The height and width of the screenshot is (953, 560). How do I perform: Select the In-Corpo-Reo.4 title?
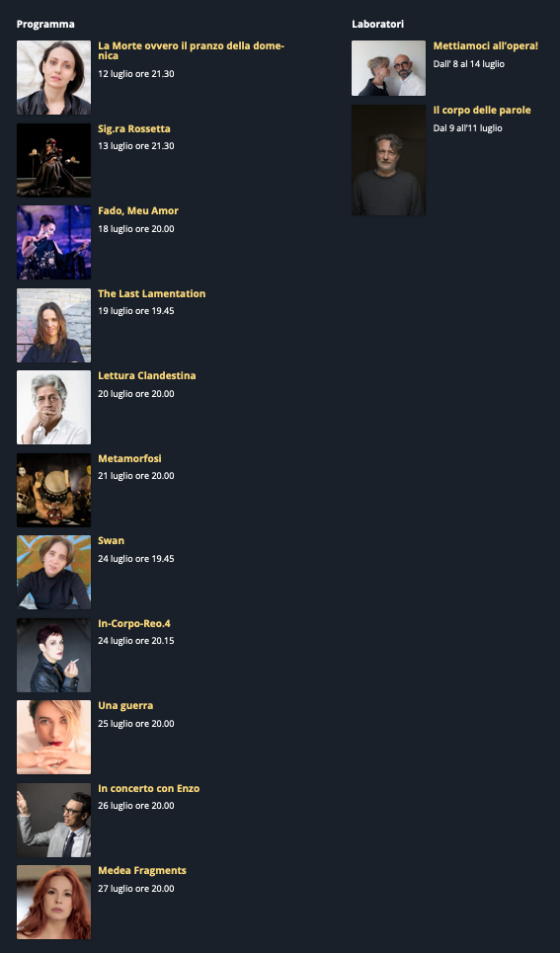(133, 623)
